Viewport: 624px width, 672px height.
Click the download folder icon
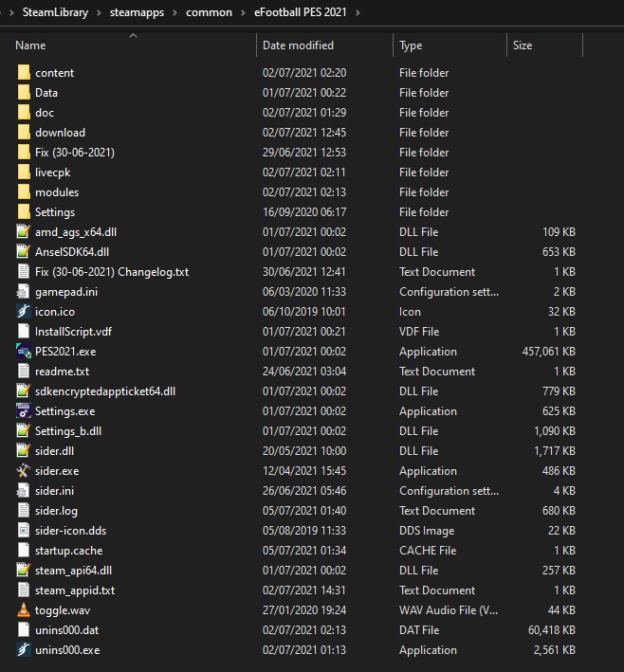click(24, 132)
